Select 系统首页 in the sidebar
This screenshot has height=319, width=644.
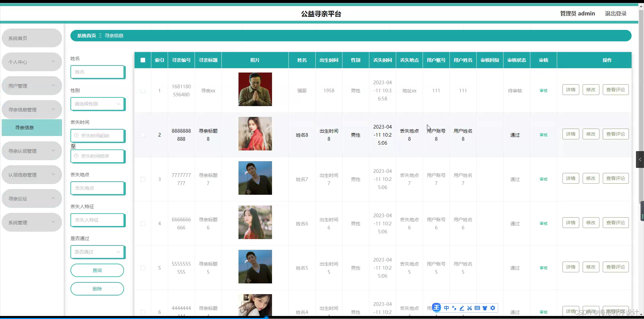pyautogui.click(x=32, y=38)
